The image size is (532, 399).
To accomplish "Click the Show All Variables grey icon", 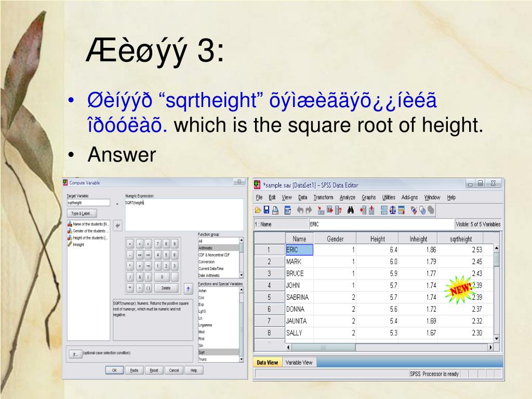I will [431, 210].
